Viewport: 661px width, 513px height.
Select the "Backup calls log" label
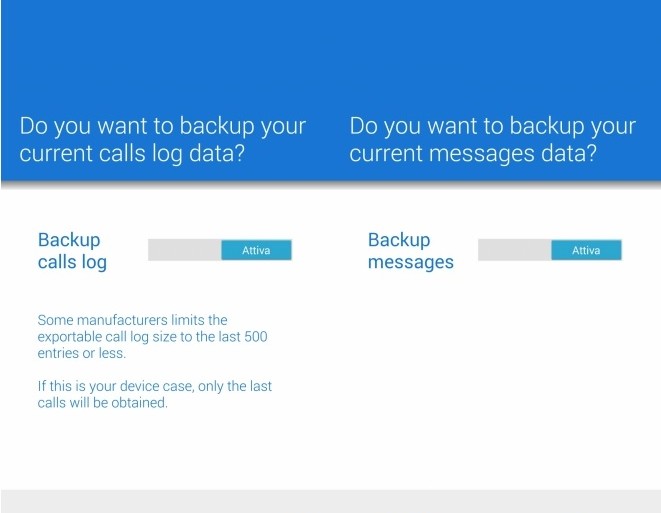(x=72, y=251)
